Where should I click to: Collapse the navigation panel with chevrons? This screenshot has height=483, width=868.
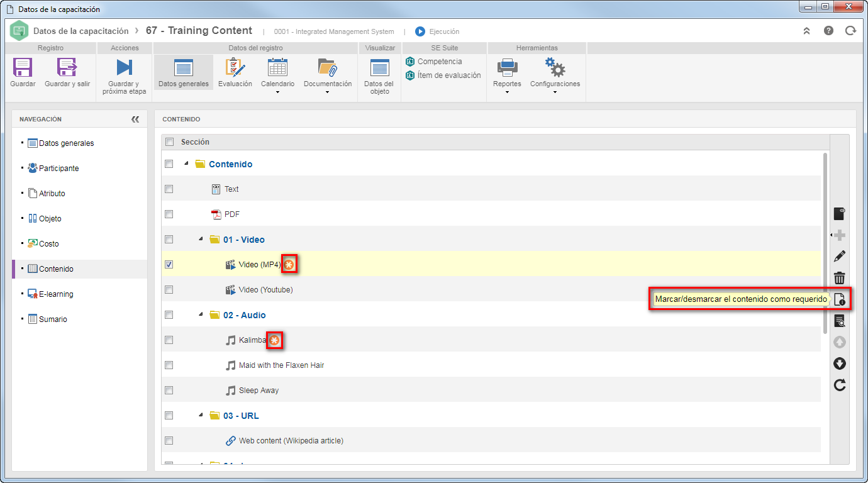[135, 119]
